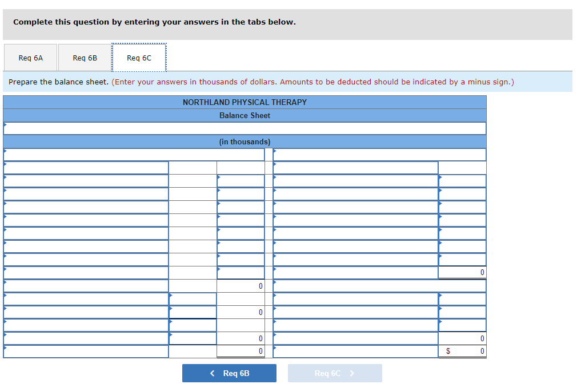
Task: Click the uppermost right-side subtotal cell showing 0
Action: pyautogui.click(x=462, y=272)
